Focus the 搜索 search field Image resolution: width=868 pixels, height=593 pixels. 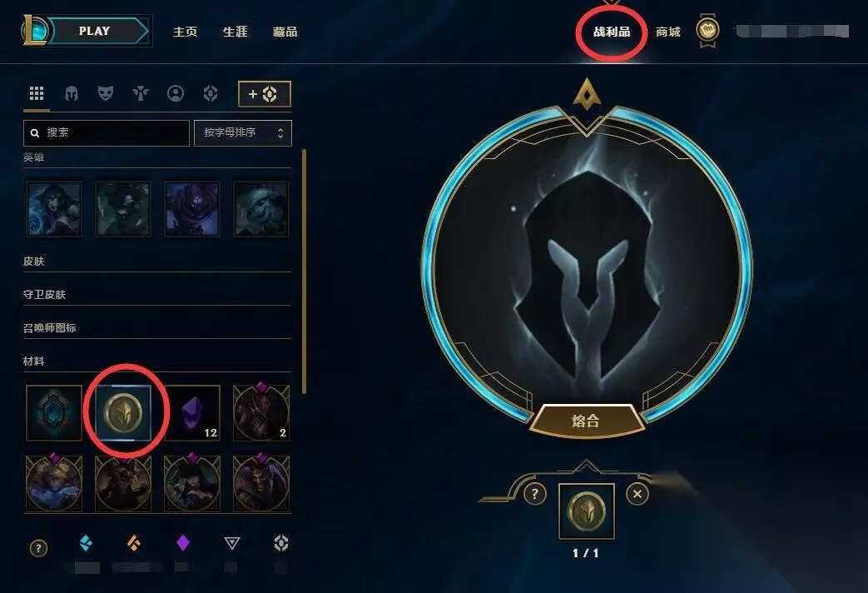coord(107,133)
